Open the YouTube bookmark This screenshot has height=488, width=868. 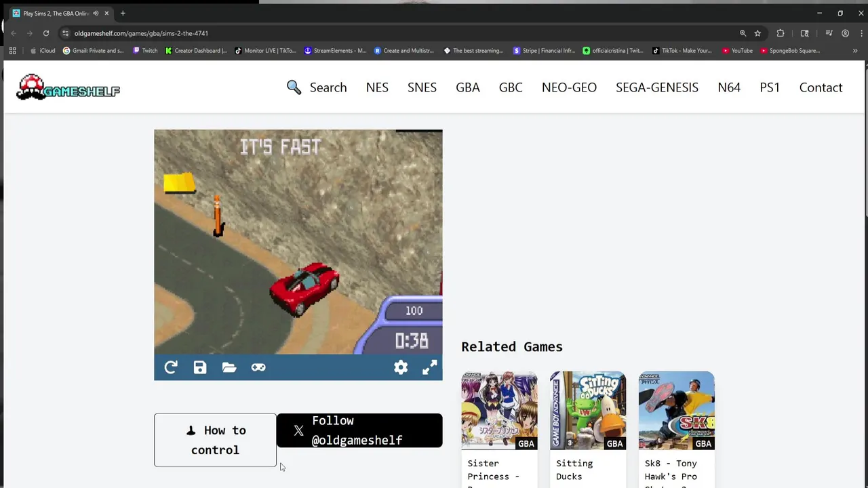(x=738, y=51)
